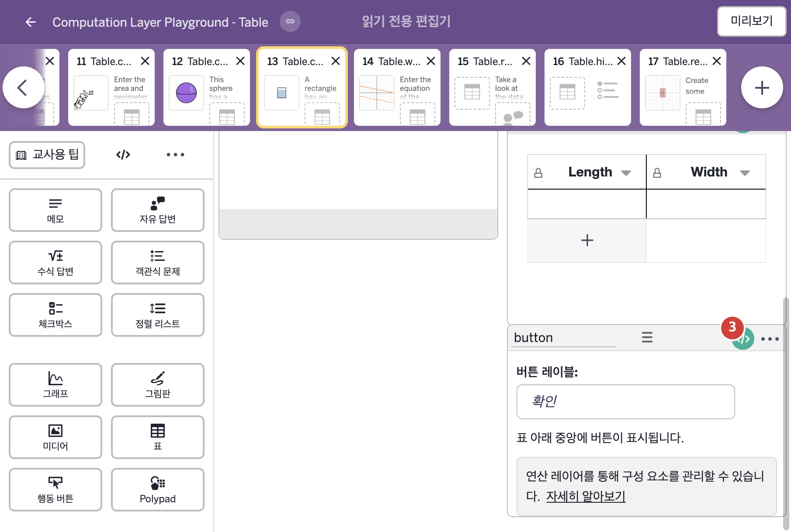Add a 체크박스 checkbox component

coord(56,315)
